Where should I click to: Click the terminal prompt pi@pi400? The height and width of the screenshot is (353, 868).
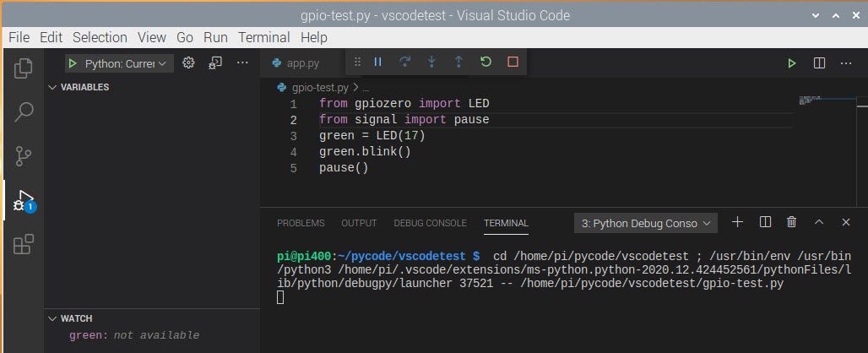tap(306, 256)
